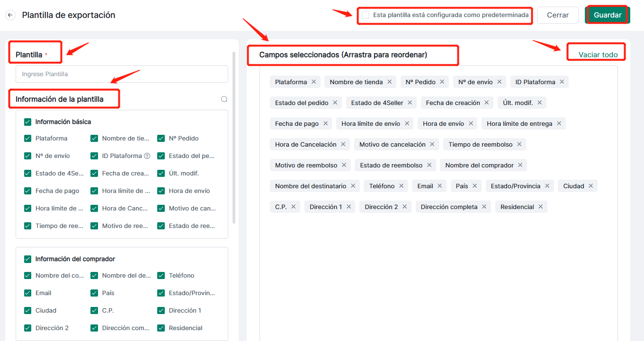
Task: Click the left panel vertical scrollbar
Action: click(234, 137)
